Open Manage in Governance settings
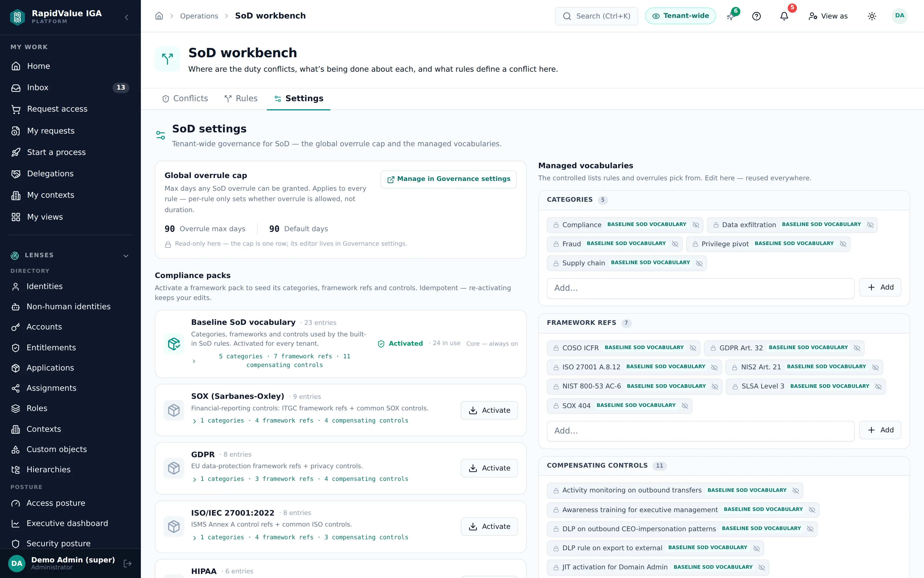Image resolution: width=924 pixels, height=578 pixels. coord(449,179)
